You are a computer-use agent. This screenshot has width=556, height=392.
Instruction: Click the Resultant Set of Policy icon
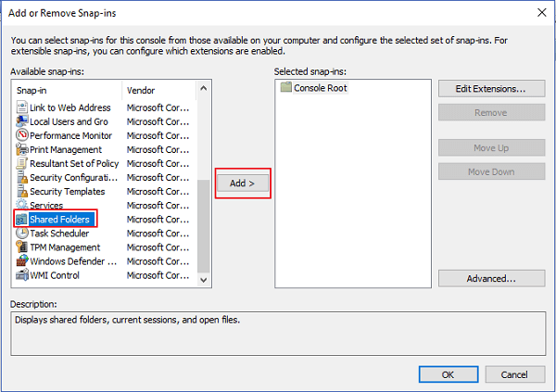[22, 163]
